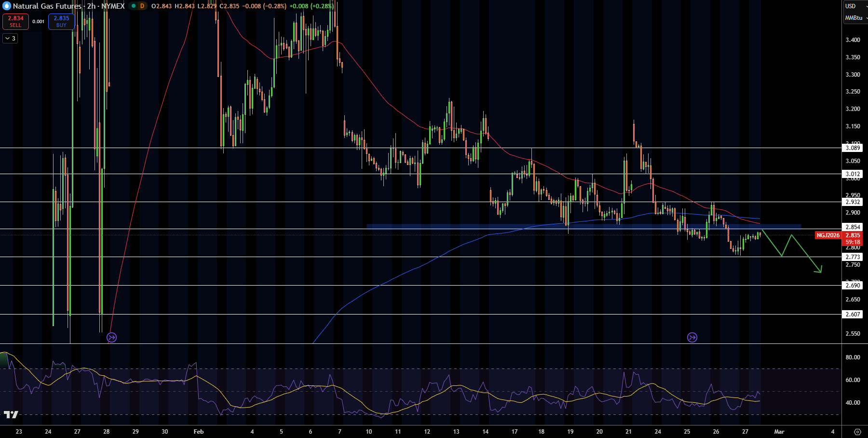This screenshot has height=438, width=868.
Task: Select the green projected path arrow drawing
Action: tap(791, 252)
